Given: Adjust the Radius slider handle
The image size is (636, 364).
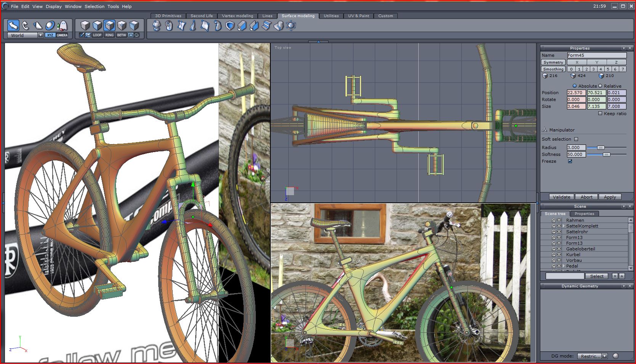Looking at the screenshot, I should [601, 148].
